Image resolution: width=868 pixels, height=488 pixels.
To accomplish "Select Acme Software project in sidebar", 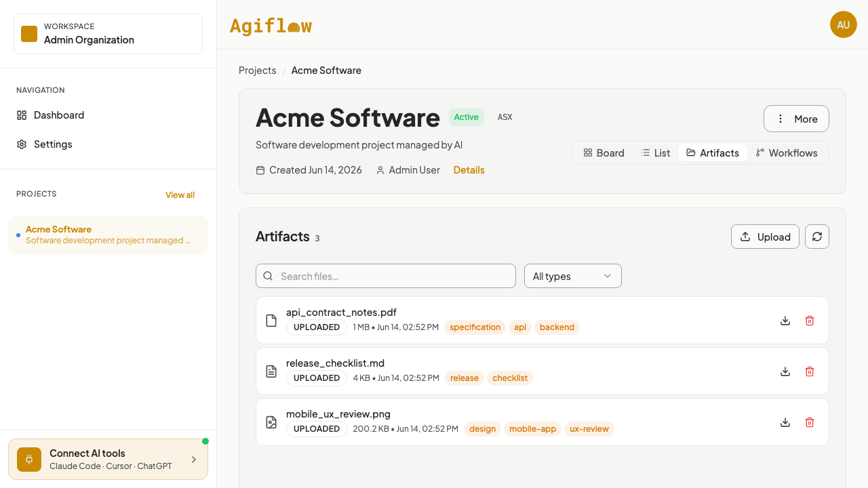I will click(108, 235).
